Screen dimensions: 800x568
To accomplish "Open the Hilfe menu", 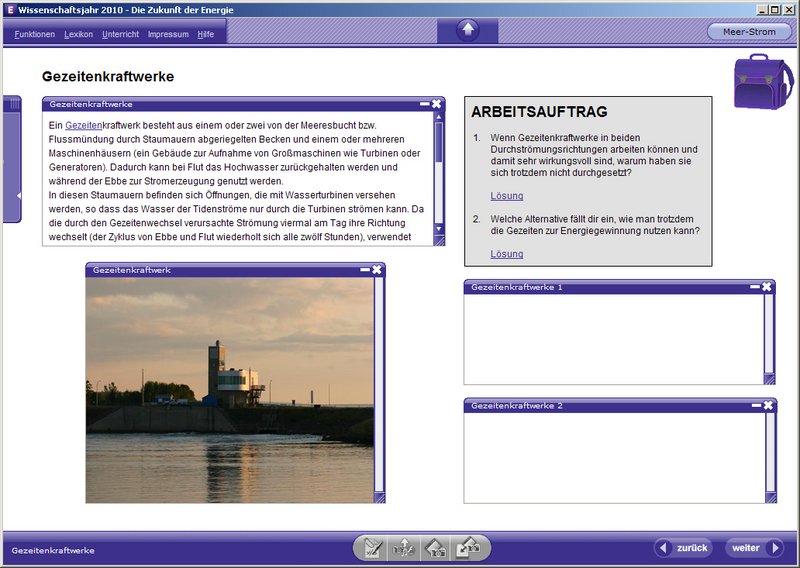I will coord(206,34).
